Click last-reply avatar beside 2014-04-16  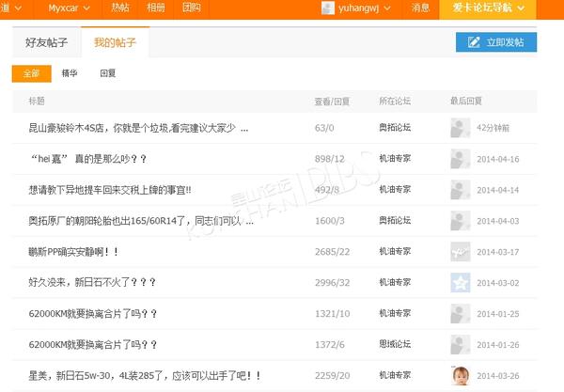click(x=461, y=159)
